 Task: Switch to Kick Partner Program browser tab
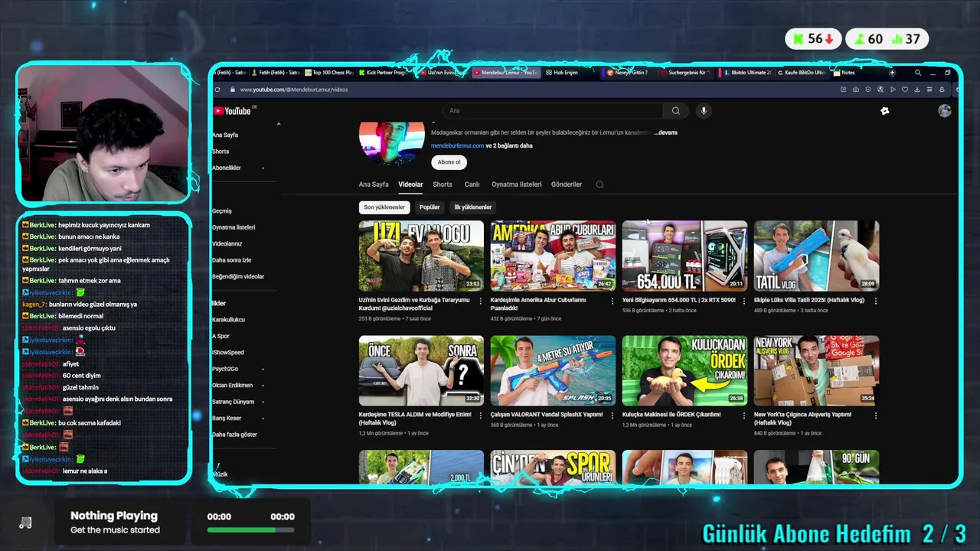[x=382, y=73]
